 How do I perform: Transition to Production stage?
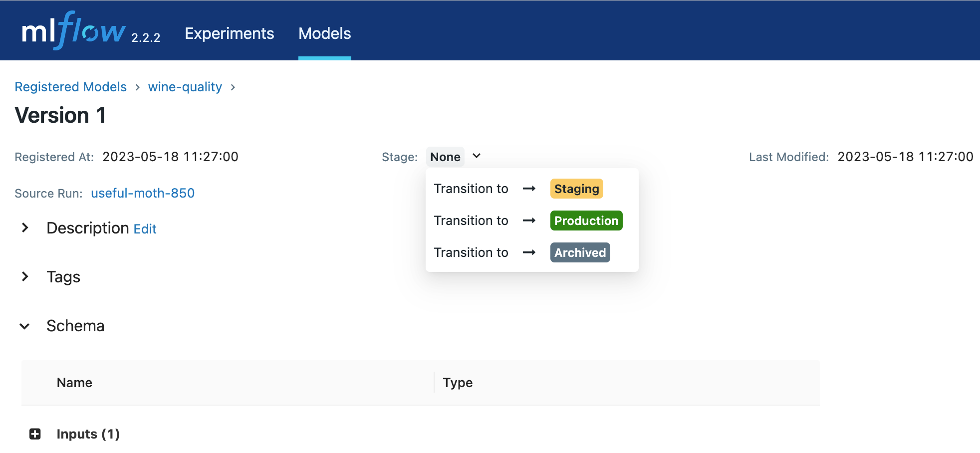[532, 221]
